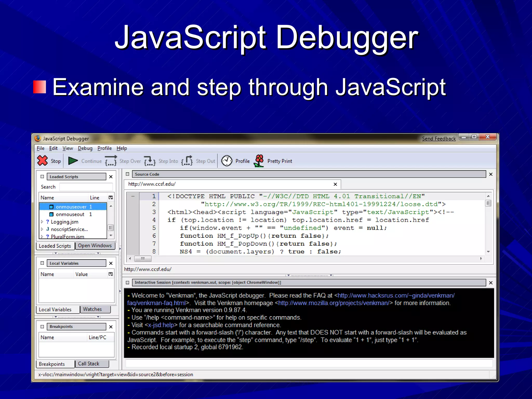Toggle Pretty Print flower icon
The image size is (532, 399).
pos(259,161)
